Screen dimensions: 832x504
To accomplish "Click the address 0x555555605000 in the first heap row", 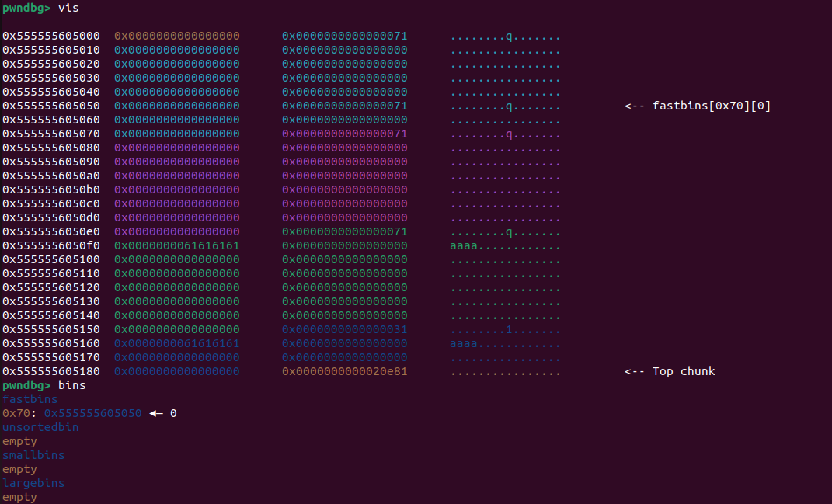I will [x=50, y=36].
